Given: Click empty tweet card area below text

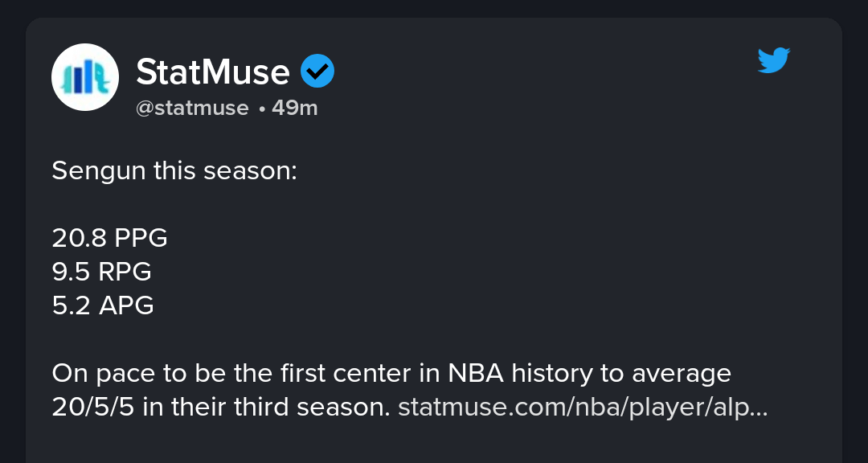Looking at the screenshot, I should [434, 444].
